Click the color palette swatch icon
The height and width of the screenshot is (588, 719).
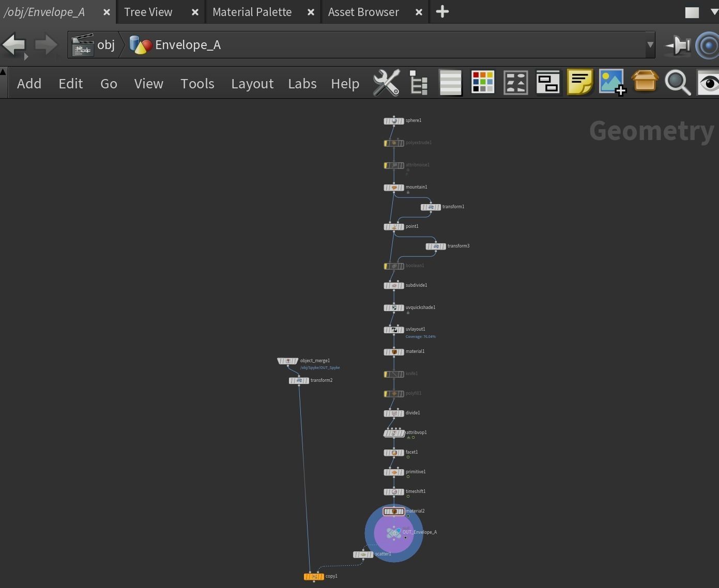pyautogui.click(x=482, y=82)
